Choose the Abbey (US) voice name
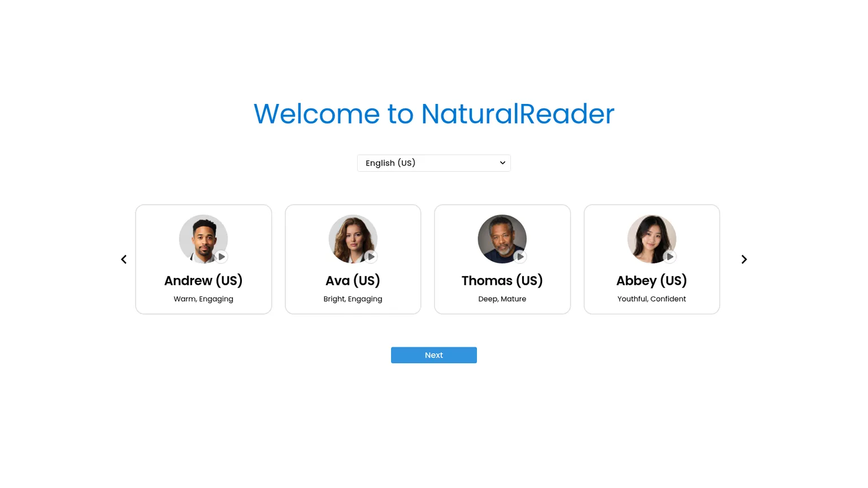 point(652,281)
